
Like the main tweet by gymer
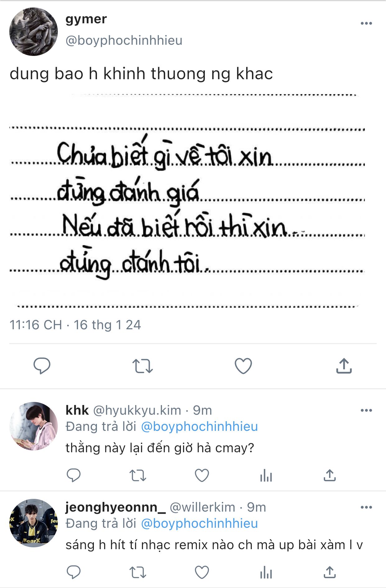pyautogui.click(x=243, y=366)
